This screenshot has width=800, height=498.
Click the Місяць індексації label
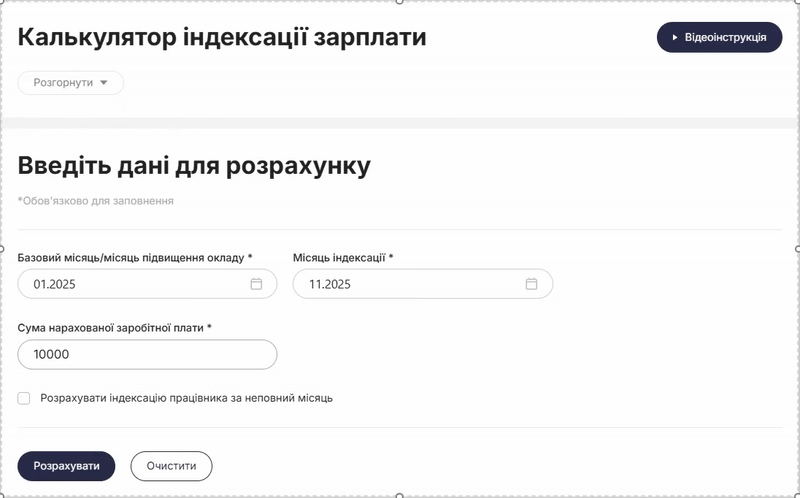(x=343, y=258)
